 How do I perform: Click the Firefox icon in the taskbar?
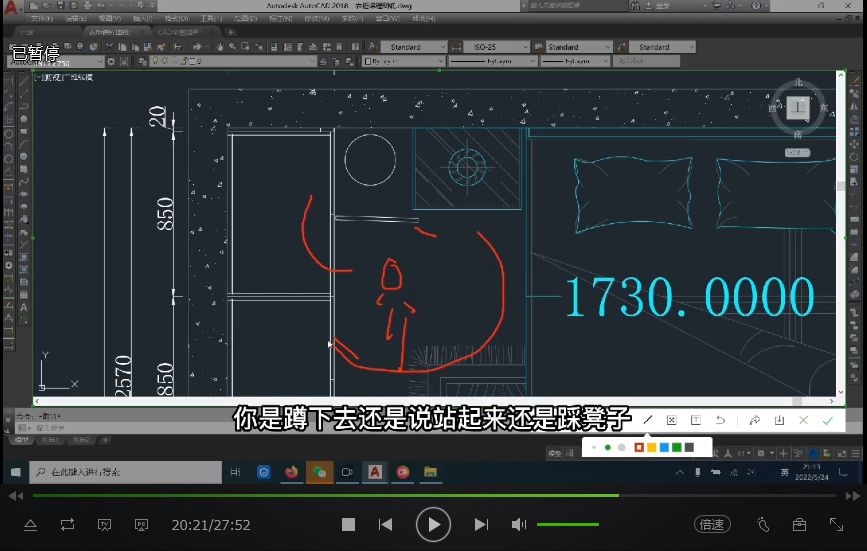point(292,471)
